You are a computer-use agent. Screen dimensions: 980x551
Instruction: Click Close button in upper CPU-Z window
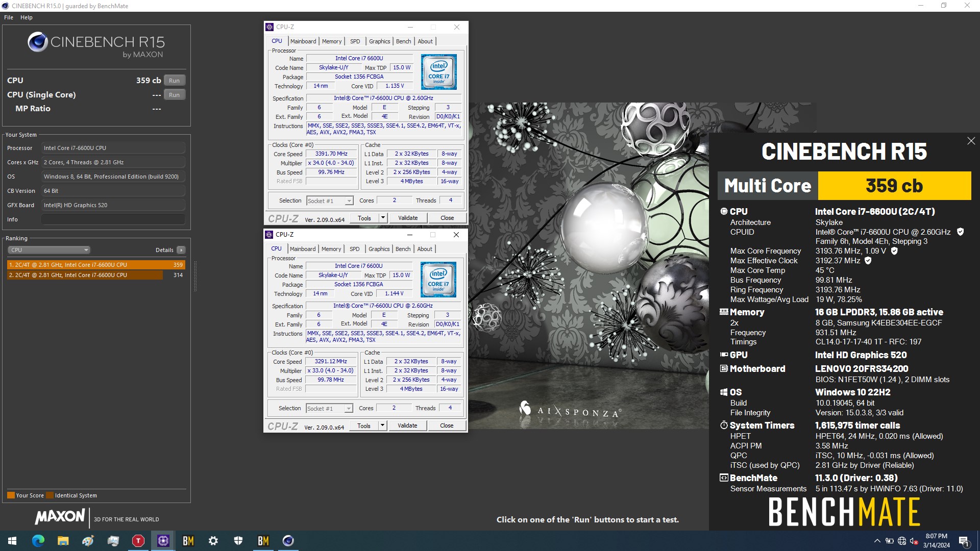(447, 218)
